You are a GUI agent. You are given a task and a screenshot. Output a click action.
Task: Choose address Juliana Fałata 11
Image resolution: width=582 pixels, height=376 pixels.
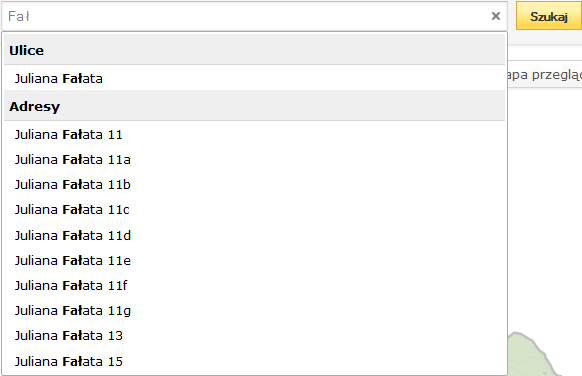click(254, 134)
